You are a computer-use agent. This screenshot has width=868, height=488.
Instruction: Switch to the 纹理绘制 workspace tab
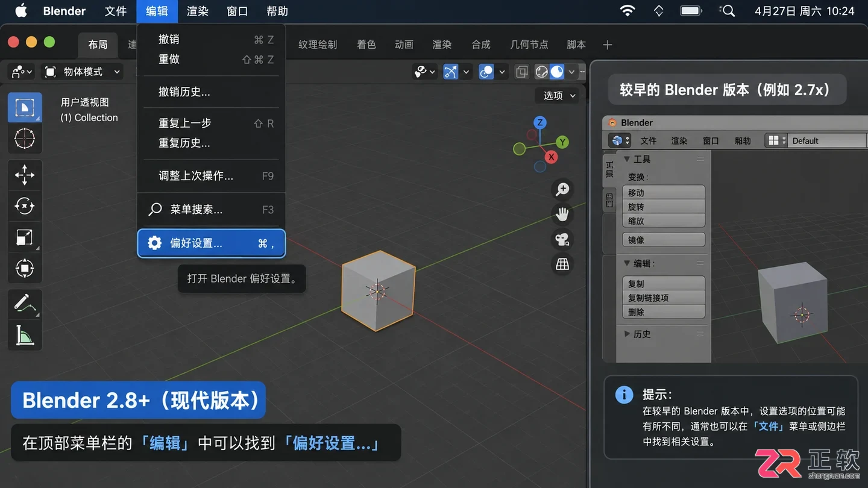[x=318, y=45]
